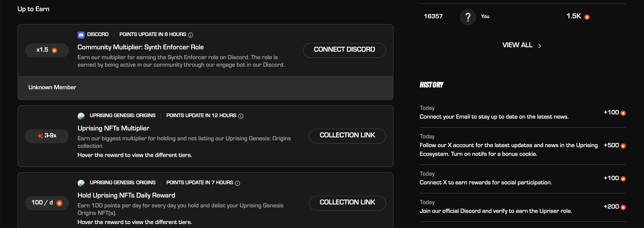644x228 pixels.
Task: Expand leaderboard with View All chevron
Action: (x=539, y=46)
